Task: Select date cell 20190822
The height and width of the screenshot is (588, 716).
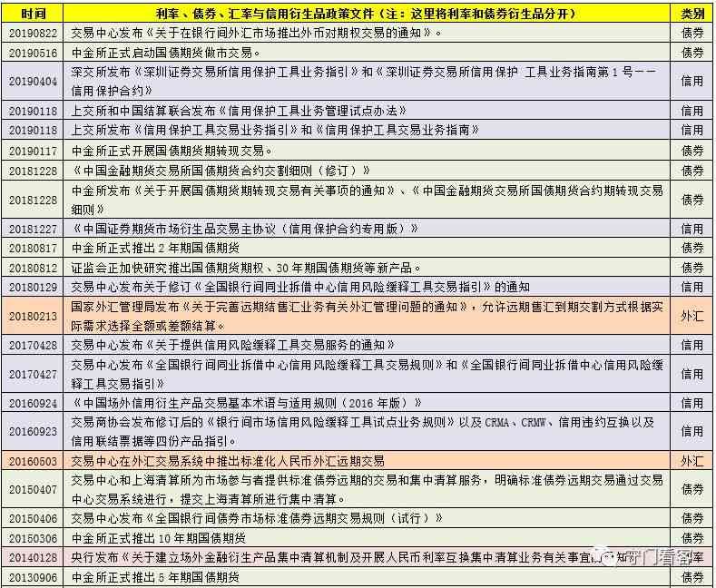Action: click(33, 33)
